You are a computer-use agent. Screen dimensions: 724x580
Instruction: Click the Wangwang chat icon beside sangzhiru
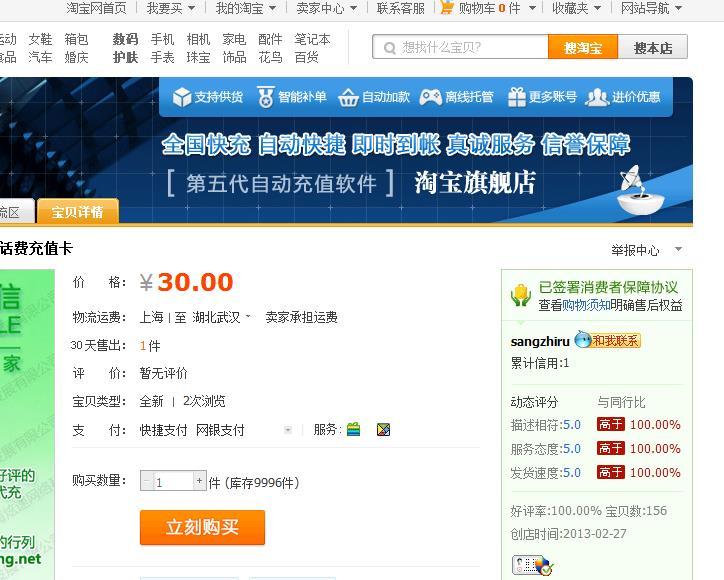click(x=583, y=340)
